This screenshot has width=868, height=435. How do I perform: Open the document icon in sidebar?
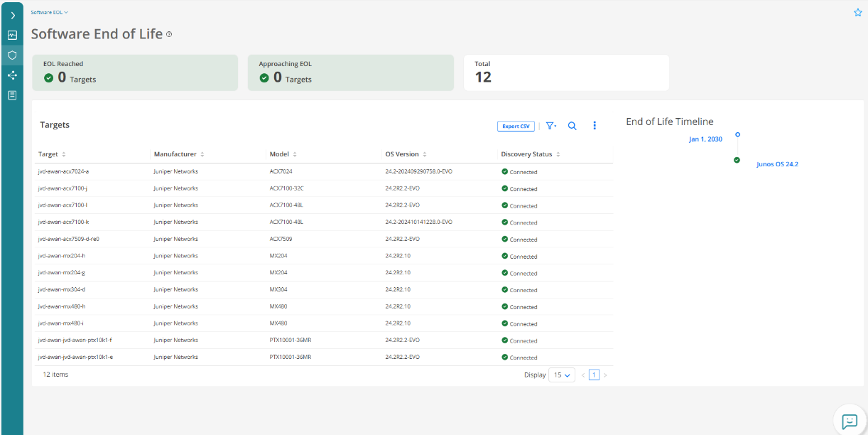point(12,95)
